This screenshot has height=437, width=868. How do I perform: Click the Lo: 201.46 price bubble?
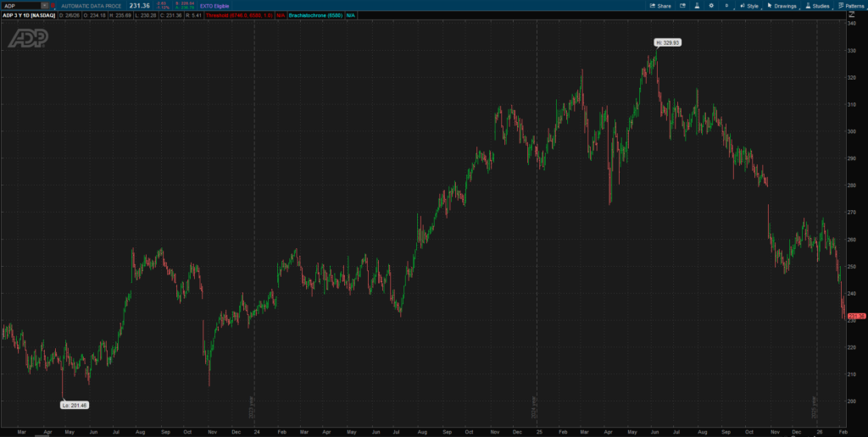(x=74, y=405)
